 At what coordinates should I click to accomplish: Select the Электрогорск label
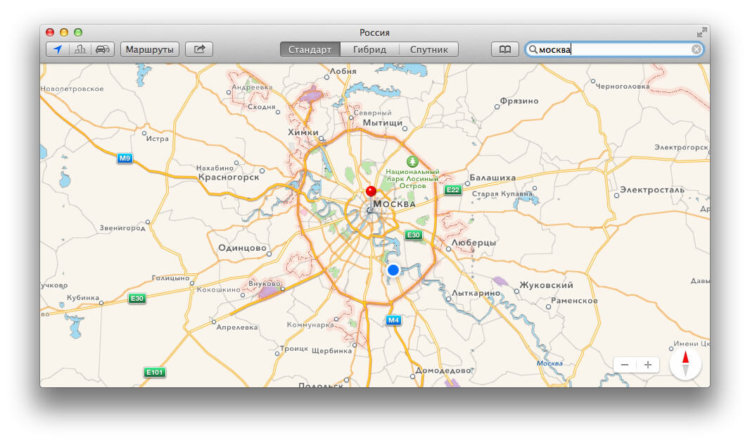pos(681,147)
